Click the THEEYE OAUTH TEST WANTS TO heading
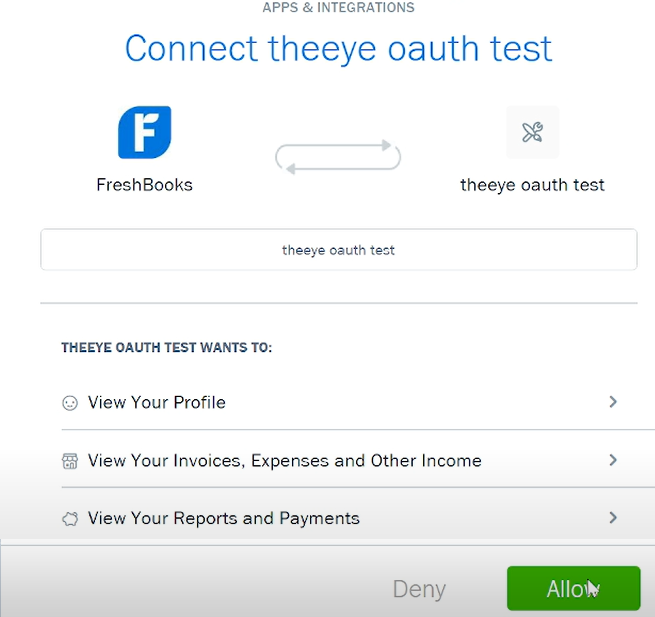This screenshot has height=617, width=655. [167, 348]
